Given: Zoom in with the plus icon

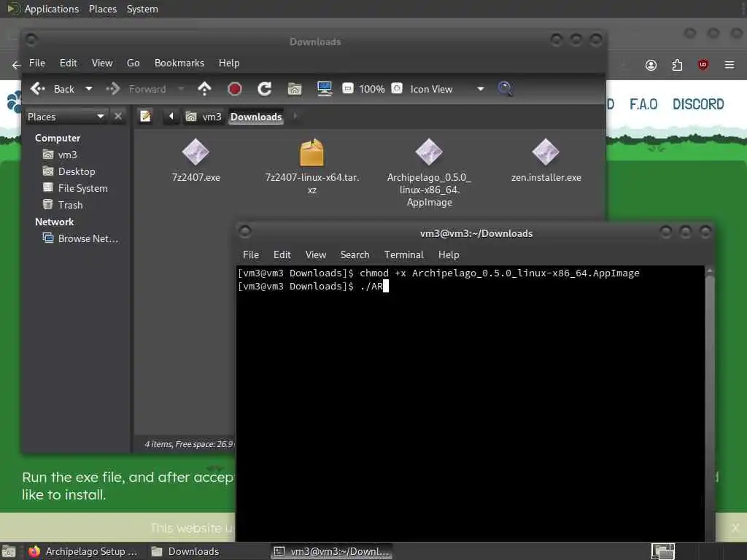Looking at the screenshot, I should pos(397,88).
